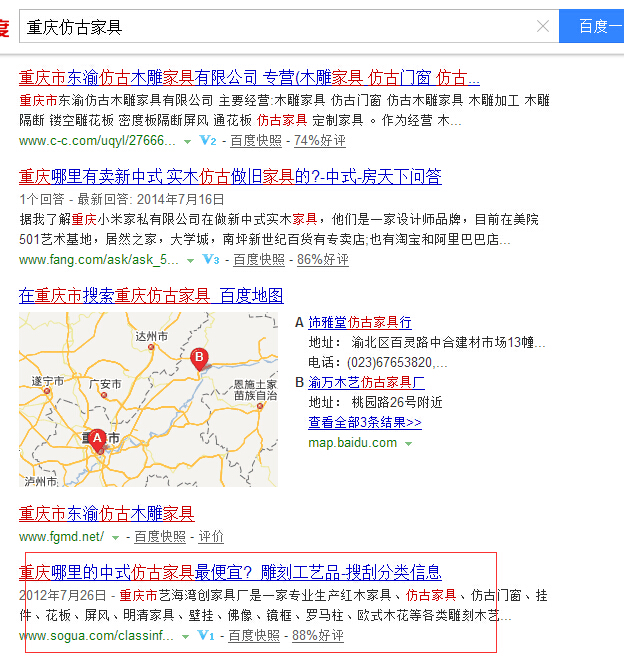The image size is (624, 658).
Task: Expand the dropdown arrow after map.baidu.com
Action: [x=408, y=444]
